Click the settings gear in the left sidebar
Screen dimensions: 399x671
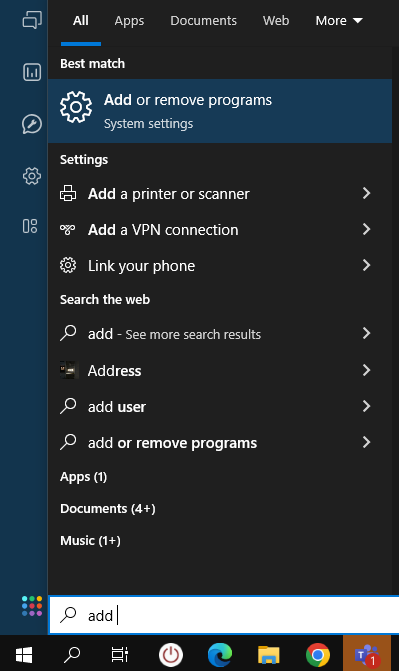pos(32,176)
